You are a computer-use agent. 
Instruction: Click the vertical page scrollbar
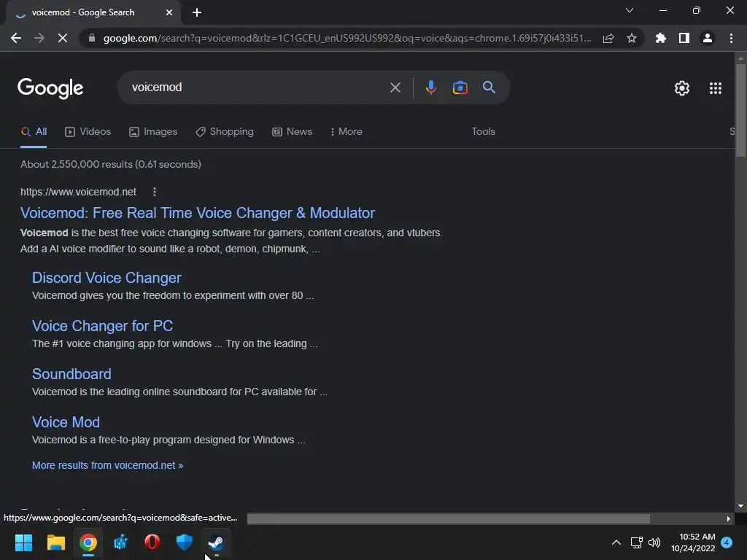740,110
